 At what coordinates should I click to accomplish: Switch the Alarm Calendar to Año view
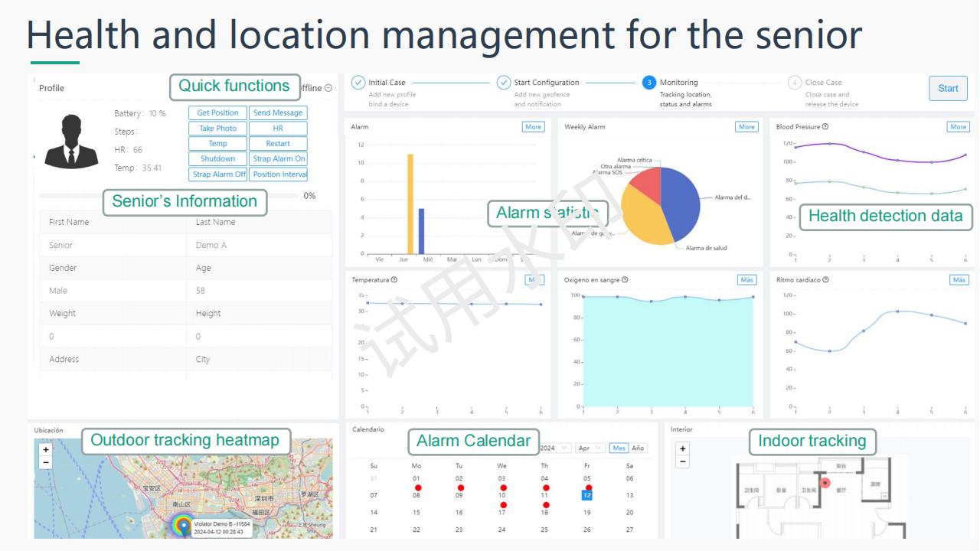638,448
